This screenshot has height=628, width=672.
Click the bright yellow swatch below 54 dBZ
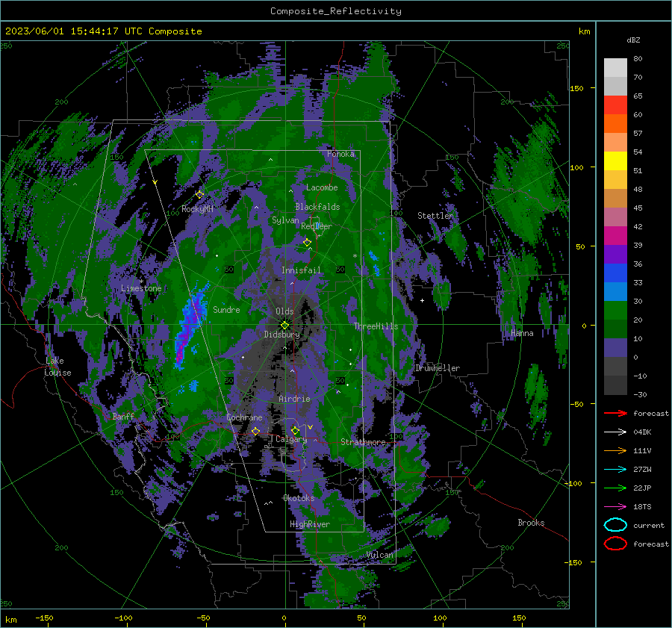tap(615, 161)
